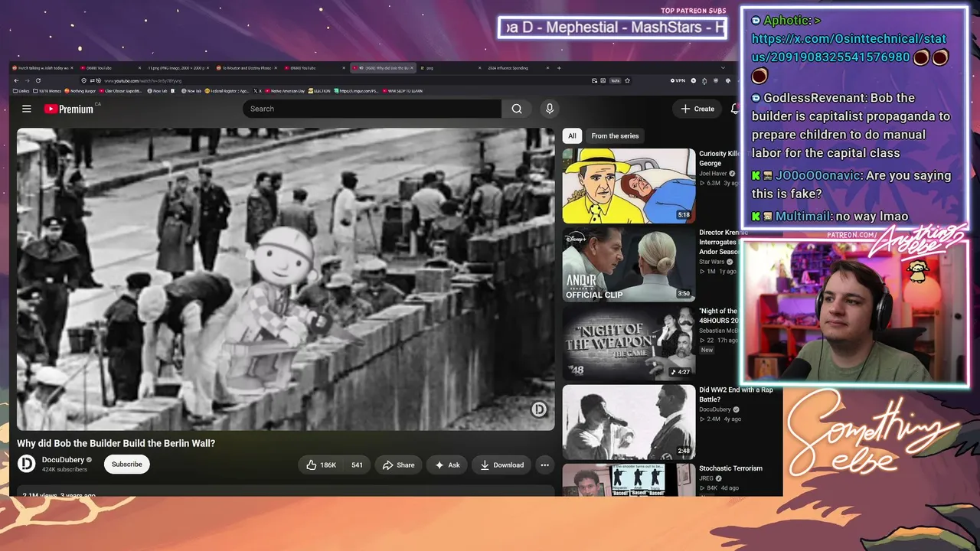Screen dimensions: 980x551
Task: Click the Create button
Action: (x=697, y=109)
